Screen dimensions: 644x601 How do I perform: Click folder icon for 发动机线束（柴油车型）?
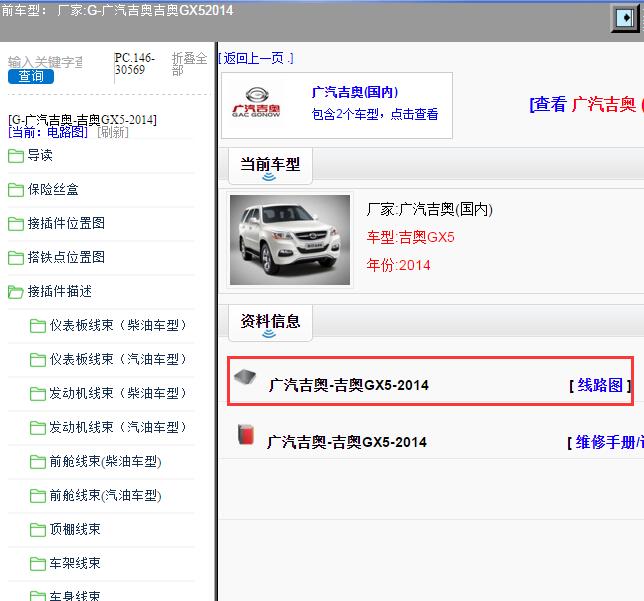38,394
